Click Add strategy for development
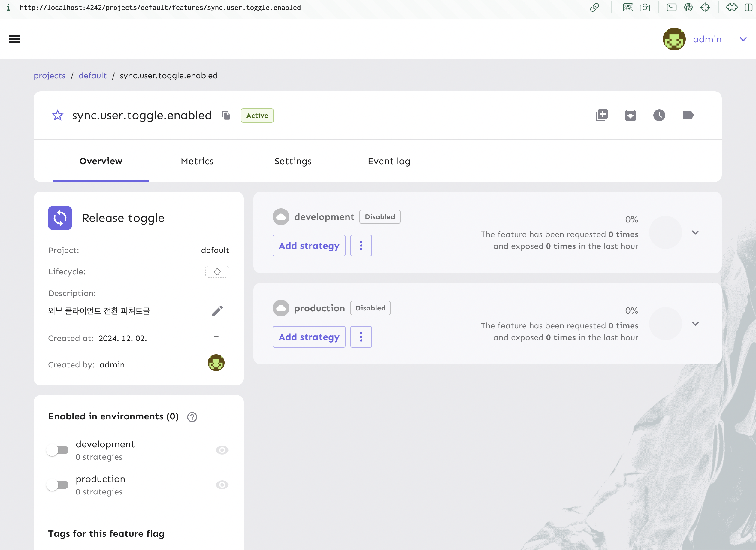 click(x=309, y=246)
